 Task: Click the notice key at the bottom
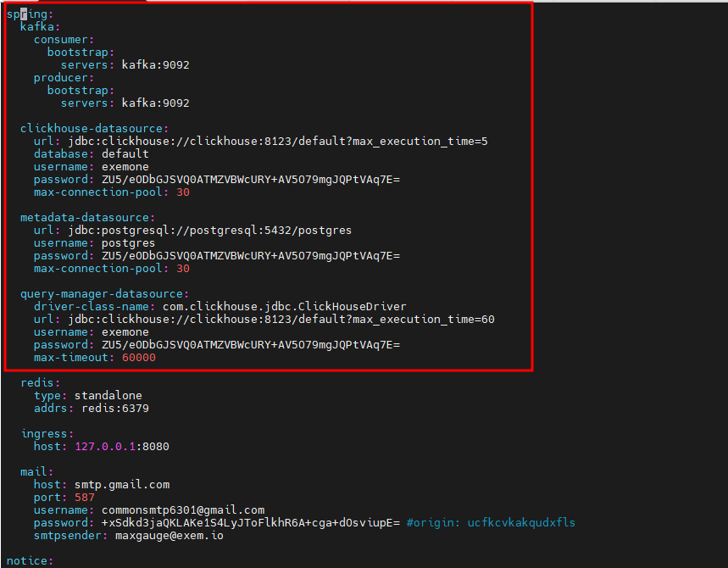tap(27, 561)
